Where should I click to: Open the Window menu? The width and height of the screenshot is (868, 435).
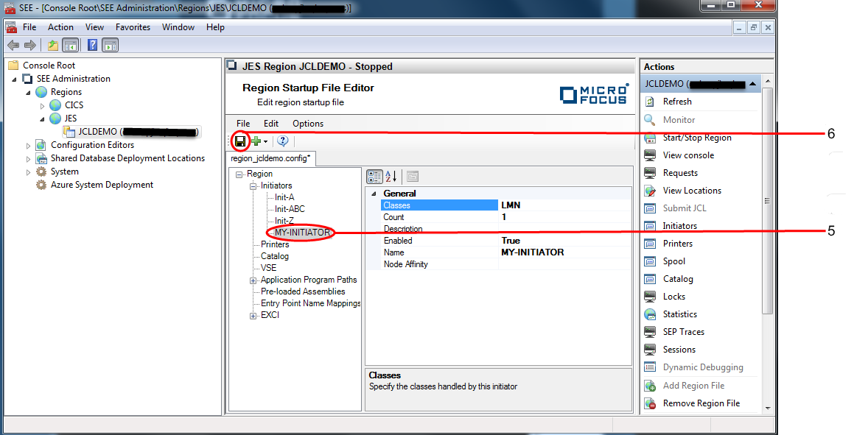[178, 27]
